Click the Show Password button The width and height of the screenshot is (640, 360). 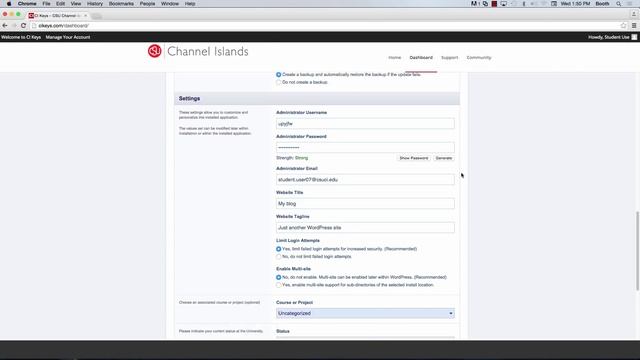pos(413,158)
